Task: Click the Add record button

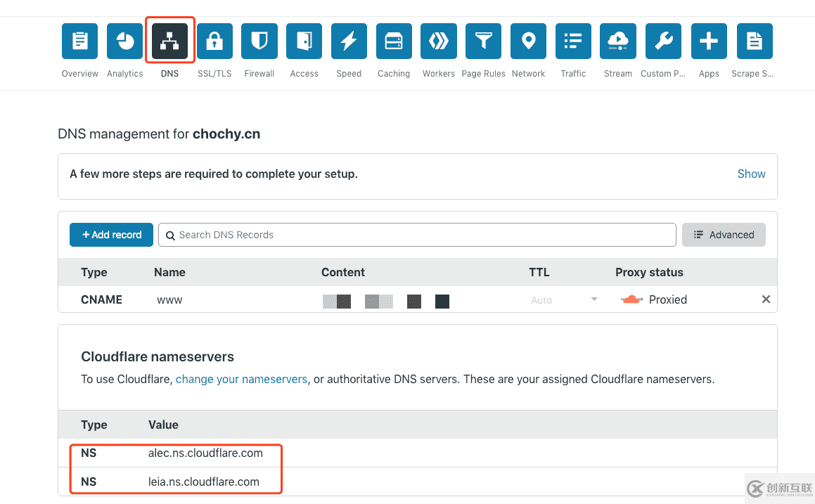Action: click(112, 235)
